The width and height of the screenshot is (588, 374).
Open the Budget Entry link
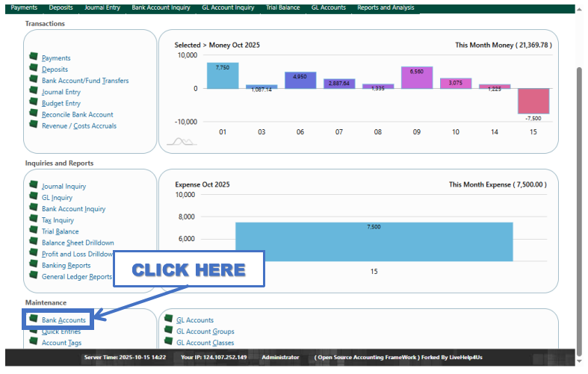pos(61,103)
